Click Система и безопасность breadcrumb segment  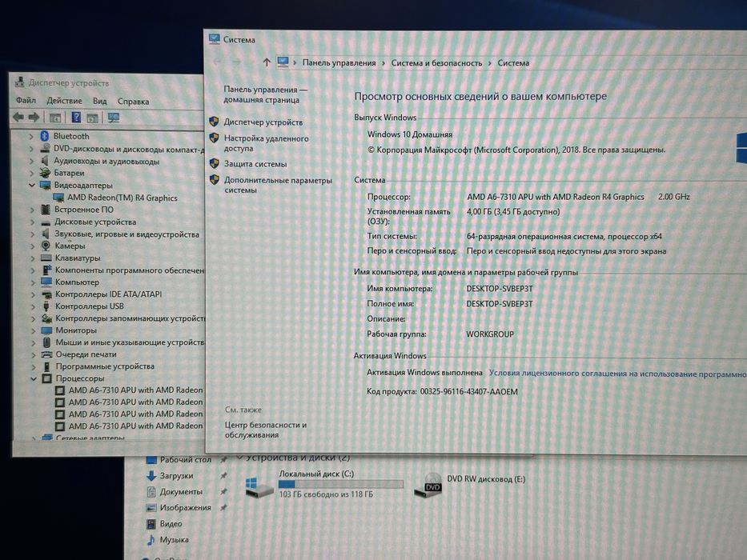tap(436, 63)
